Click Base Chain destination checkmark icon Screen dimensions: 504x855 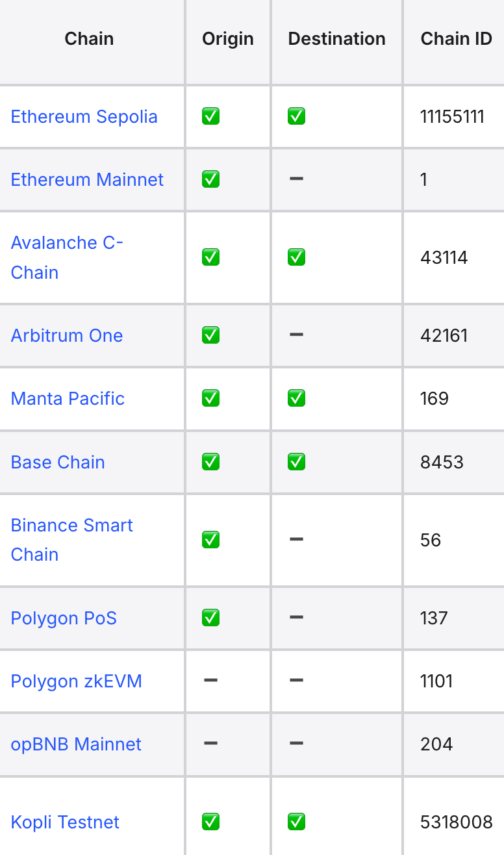tap(296, 461)
